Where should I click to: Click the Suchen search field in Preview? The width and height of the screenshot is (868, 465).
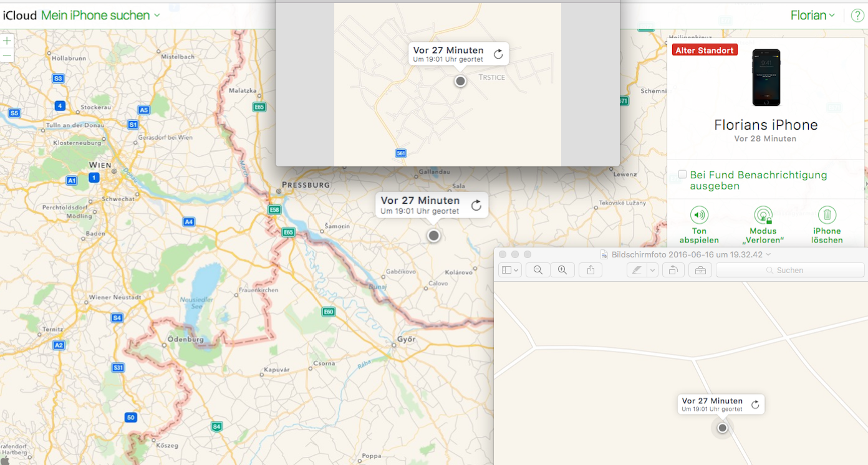(x=789, y=270)
